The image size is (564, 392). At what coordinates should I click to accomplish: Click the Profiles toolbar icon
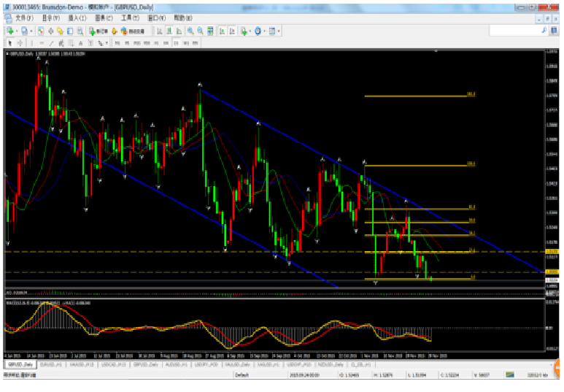[x=24, y=31]
